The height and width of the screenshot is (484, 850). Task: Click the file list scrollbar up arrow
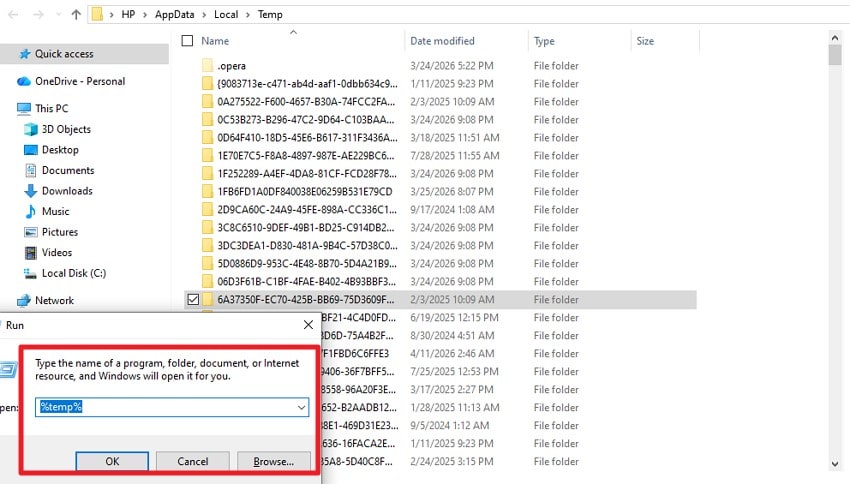[x=835, y=38]
